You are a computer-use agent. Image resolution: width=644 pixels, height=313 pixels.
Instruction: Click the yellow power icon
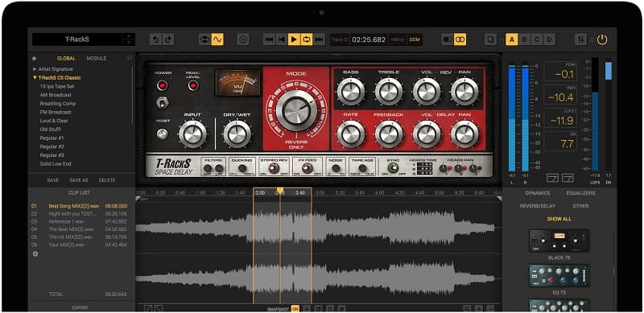[x=601, y=39]
